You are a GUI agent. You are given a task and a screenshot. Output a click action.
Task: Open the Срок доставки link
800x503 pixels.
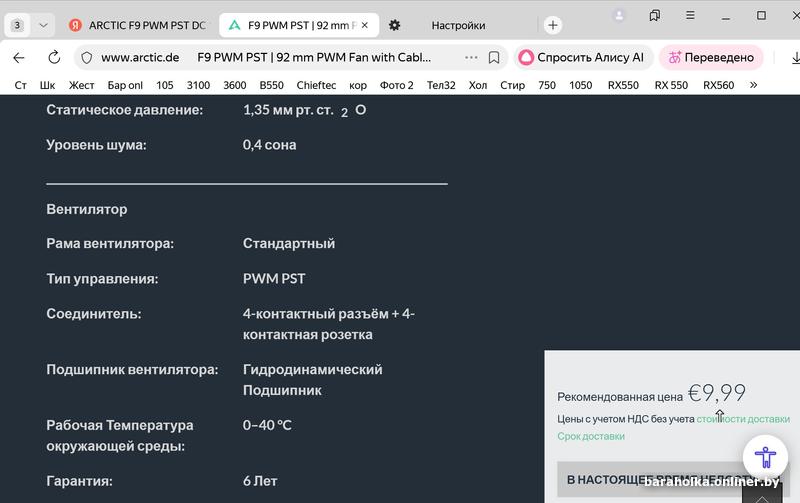[591, 436]
